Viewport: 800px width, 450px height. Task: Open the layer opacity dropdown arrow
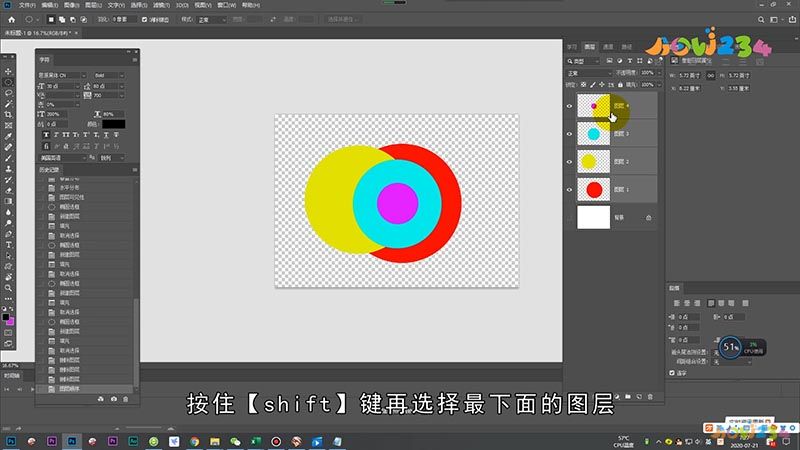point(658,73)
